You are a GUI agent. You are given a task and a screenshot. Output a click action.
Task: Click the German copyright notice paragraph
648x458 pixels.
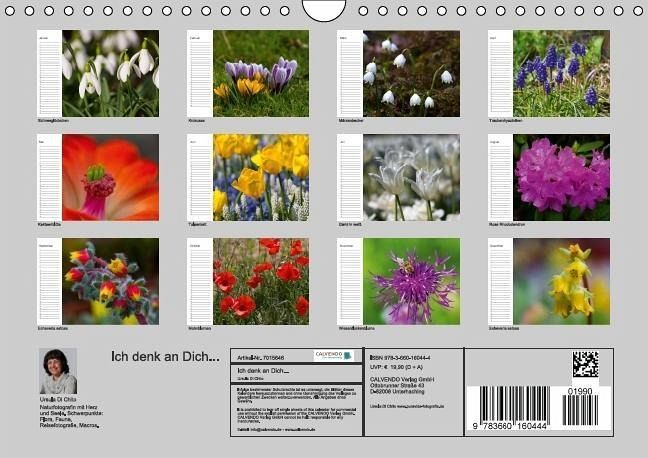[296, 395]
